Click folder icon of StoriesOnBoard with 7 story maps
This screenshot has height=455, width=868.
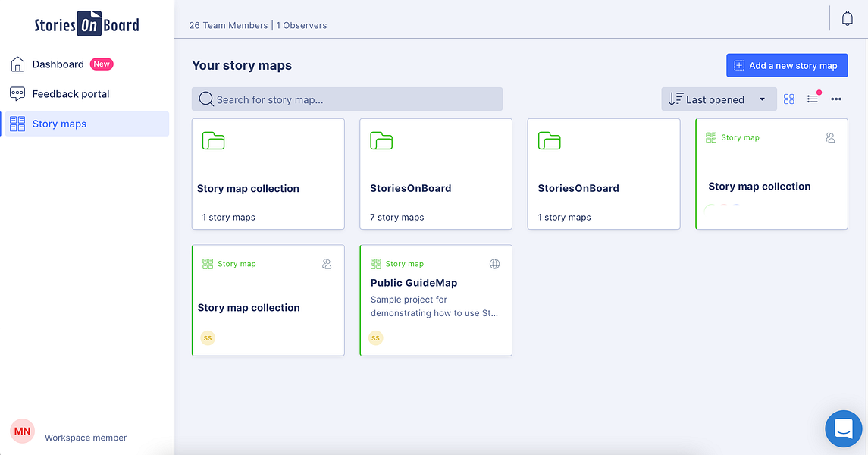click(381, 140)
